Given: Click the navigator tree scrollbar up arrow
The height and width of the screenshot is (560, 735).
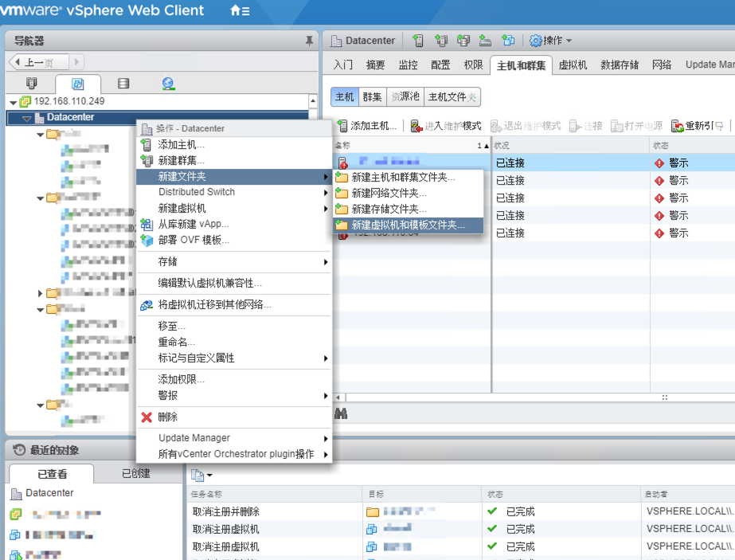Looking at the screenshot, I should point(311,100).
